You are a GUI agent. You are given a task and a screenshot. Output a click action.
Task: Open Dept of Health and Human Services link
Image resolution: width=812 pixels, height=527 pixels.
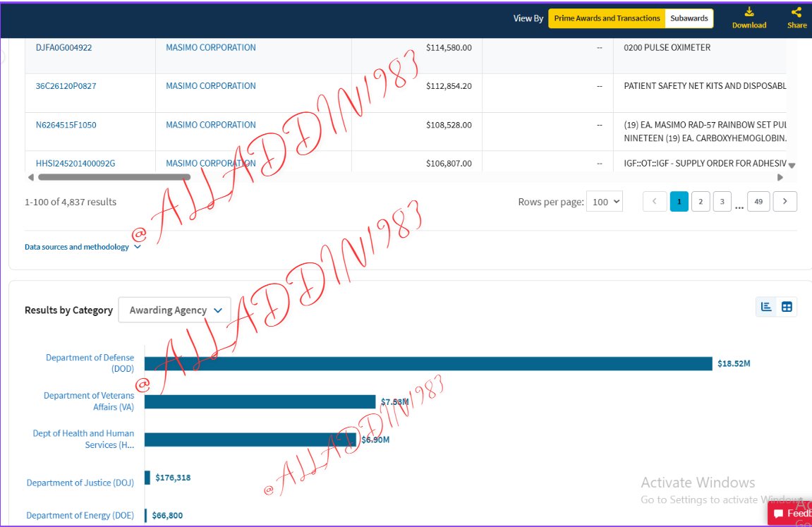[84, 439]
